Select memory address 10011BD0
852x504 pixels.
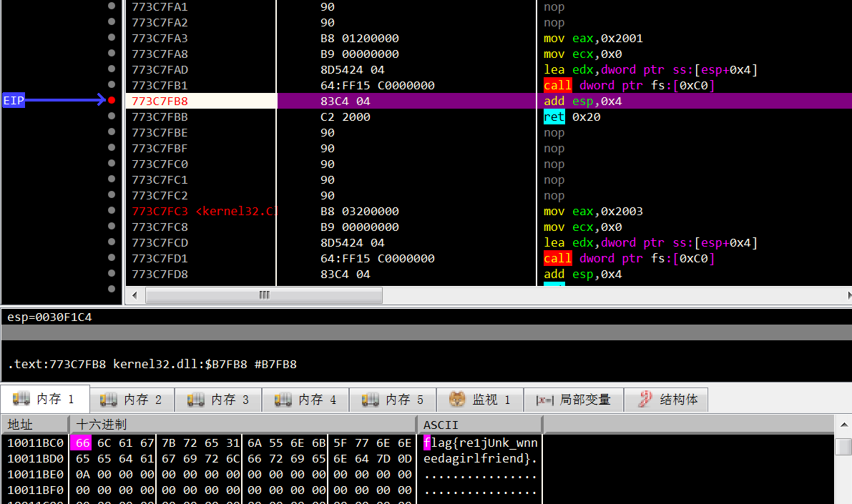tap(35, 459)
